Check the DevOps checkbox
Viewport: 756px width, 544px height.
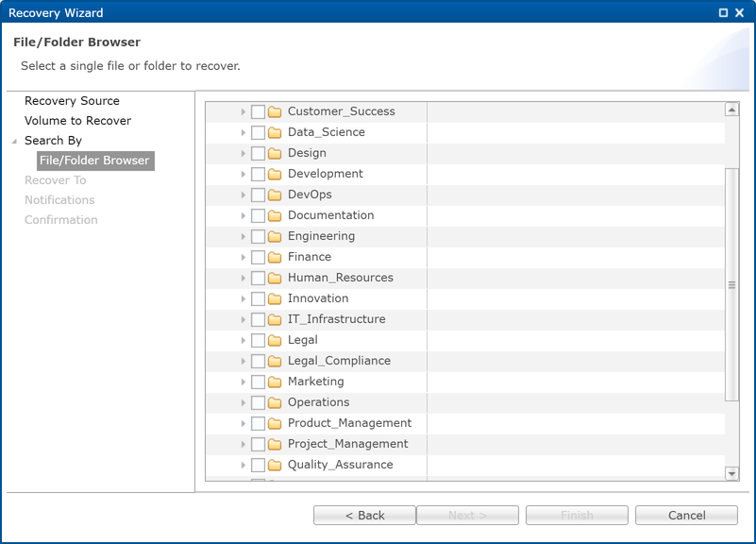pos(258,195)
